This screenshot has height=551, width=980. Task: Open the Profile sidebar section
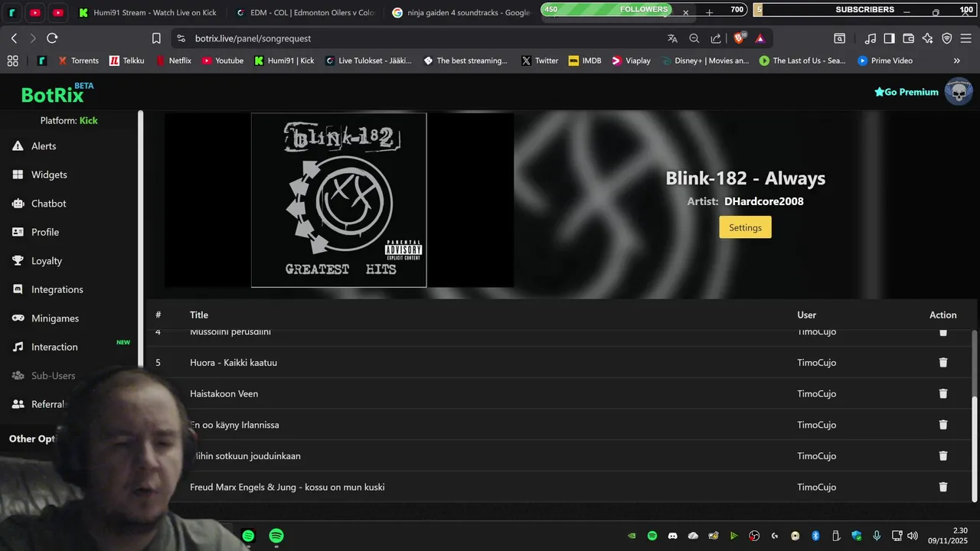click(x=45, y=232)
